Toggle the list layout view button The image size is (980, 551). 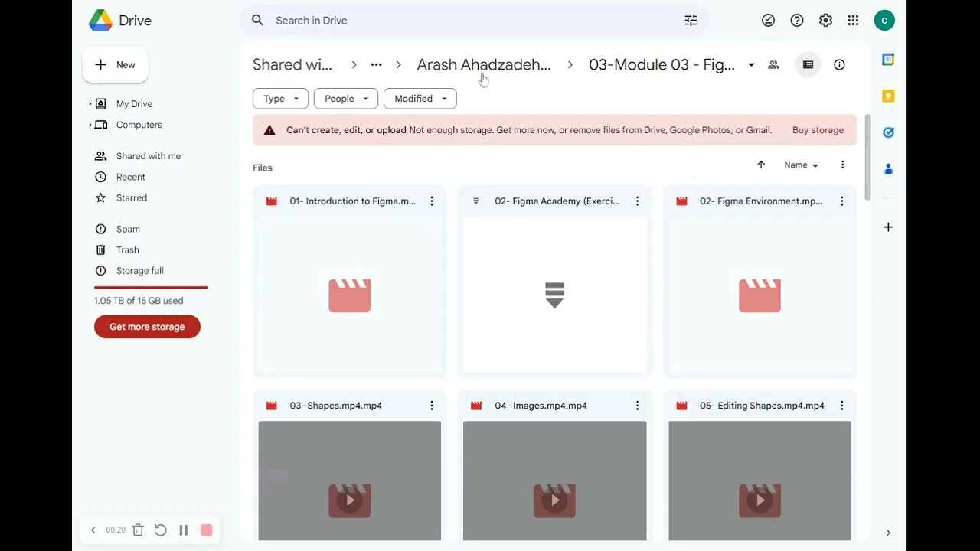click(x=808, y=65)
